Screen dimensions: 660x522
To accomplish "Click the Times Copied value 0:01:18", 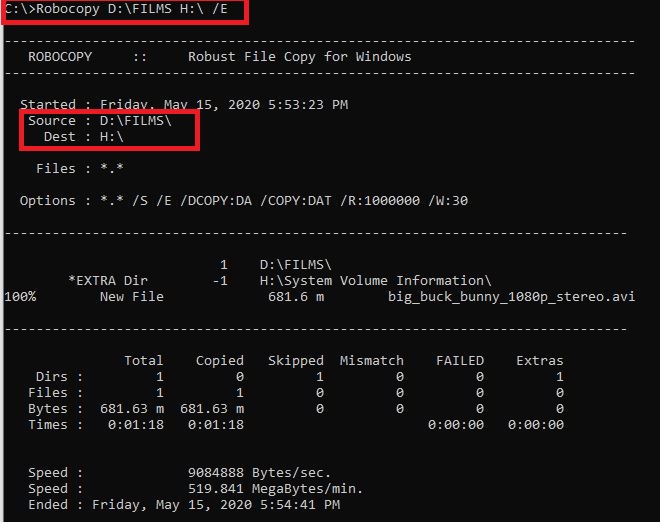I will pyautogui.click(x=216, y=425).
